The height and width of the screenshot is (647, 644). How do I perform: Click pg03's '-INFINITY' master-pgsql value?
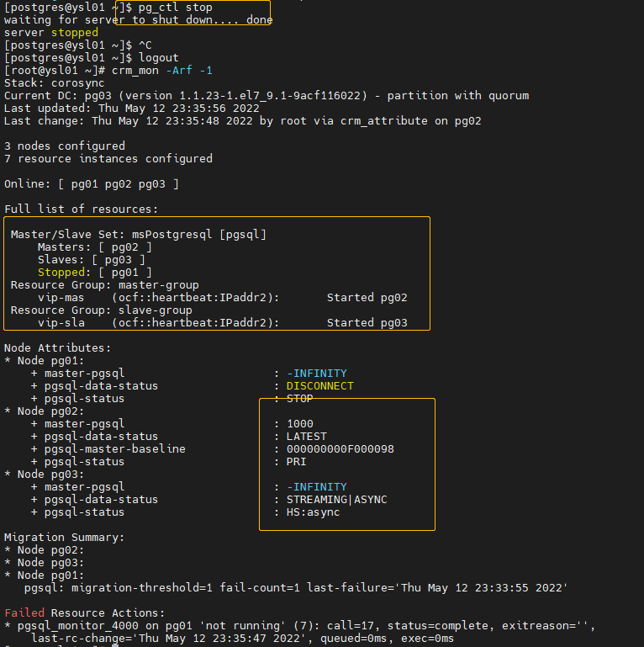[x=317, y=487]
